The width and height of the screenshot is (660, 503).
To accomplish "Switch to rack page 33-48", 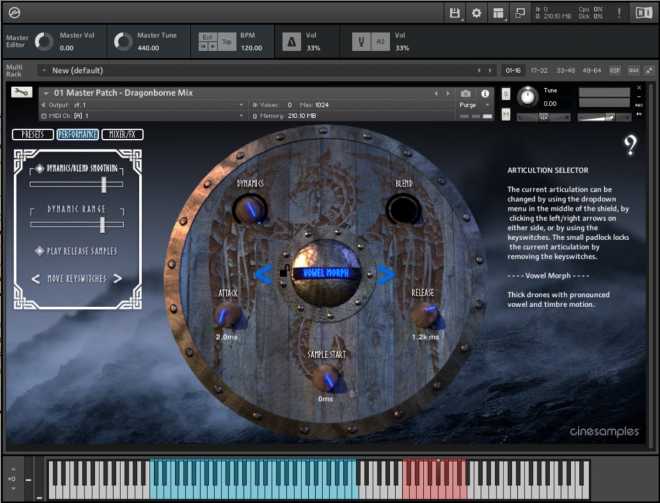I will click(x=565, y=70).
